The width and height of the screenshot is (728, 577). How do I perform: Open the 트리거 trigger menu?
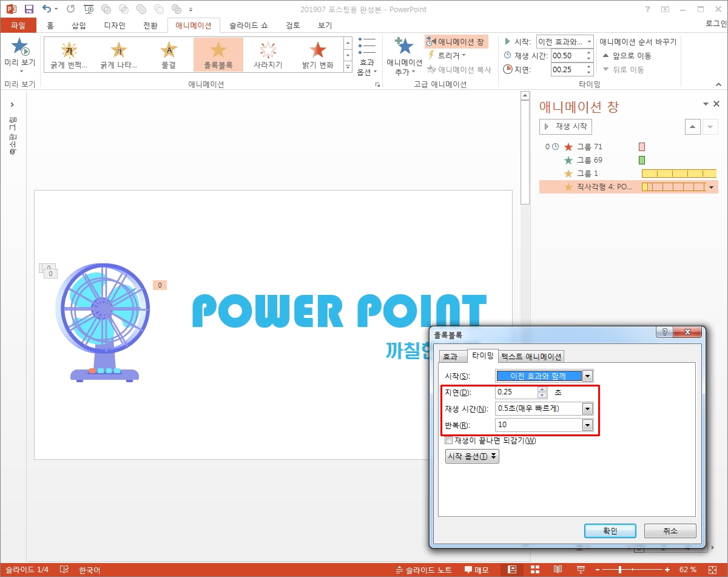447,55
